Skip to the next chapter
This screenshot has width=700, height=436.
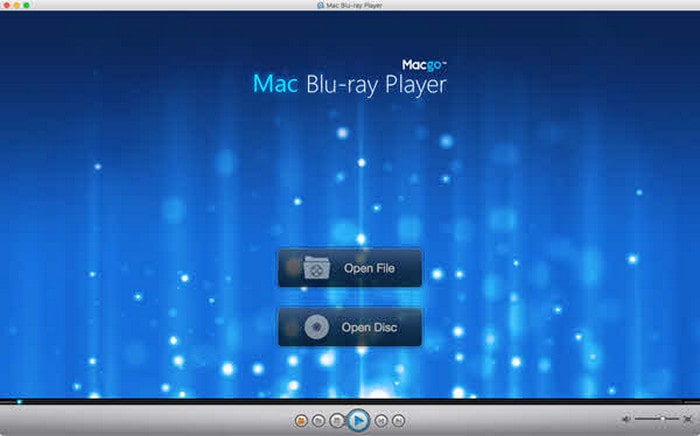click(x=398, y=421)
